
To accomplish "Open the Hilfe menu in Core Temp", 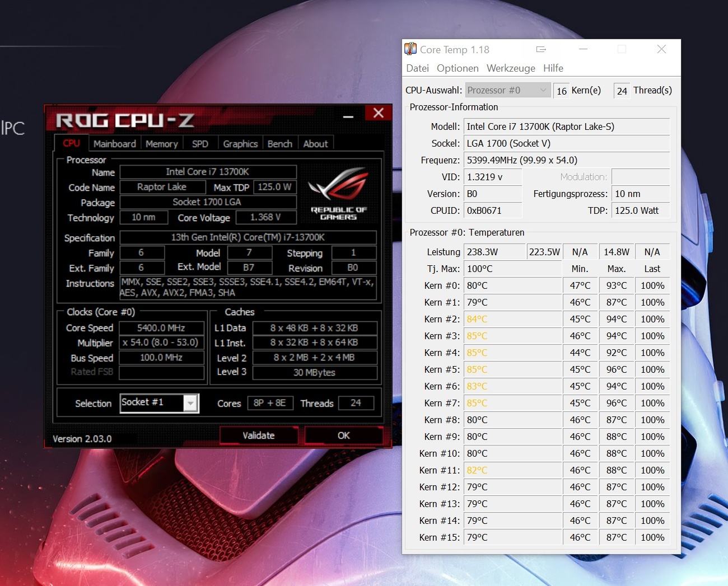I will click(x=553, y=68).
